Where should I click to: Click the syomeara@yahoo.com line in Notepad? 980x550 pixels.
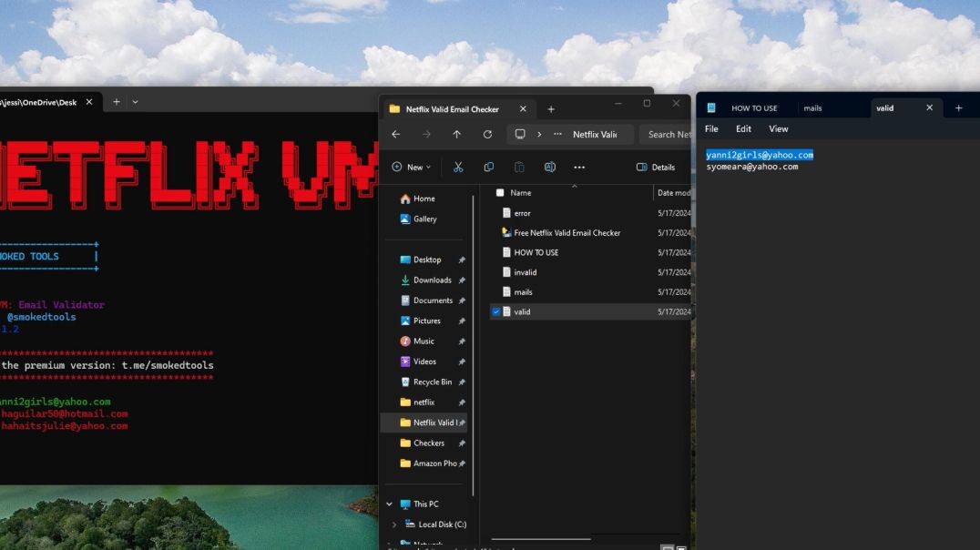point(752,167)
